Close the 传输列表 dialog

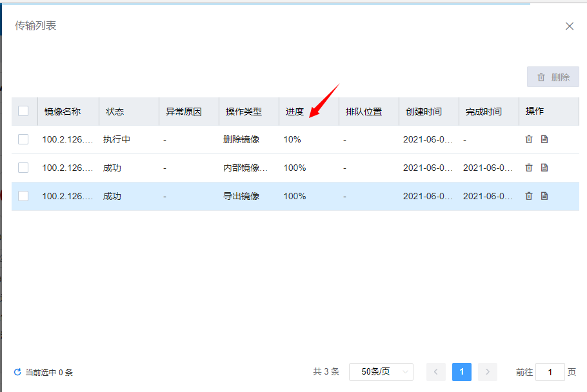(570, 26)
